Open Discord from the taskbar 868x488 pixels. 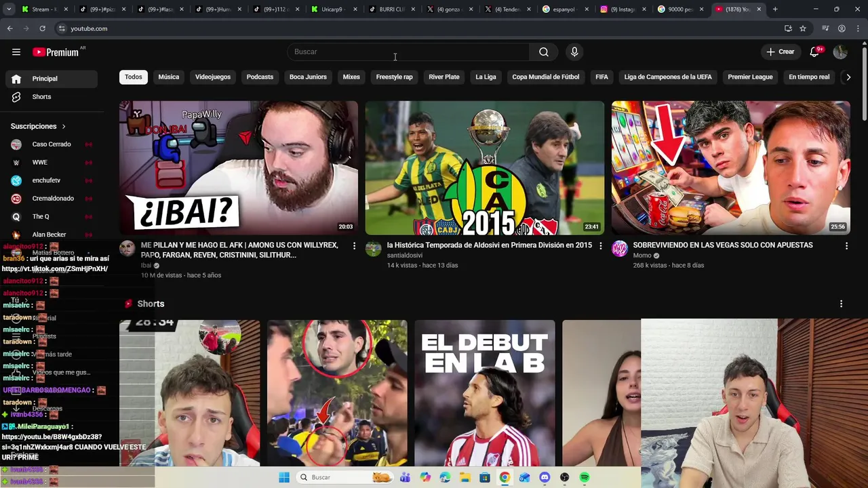545,477
